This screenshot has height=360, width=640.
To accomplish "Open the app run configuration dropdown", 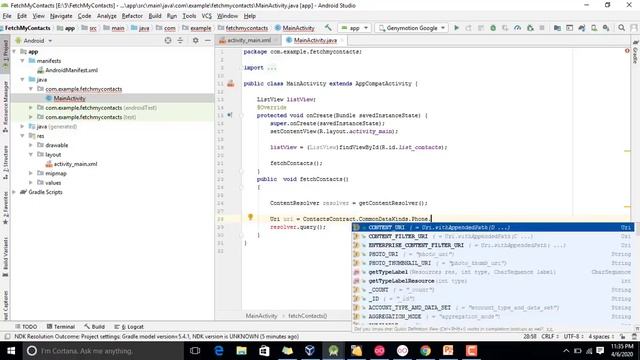I will coord(354,28).
